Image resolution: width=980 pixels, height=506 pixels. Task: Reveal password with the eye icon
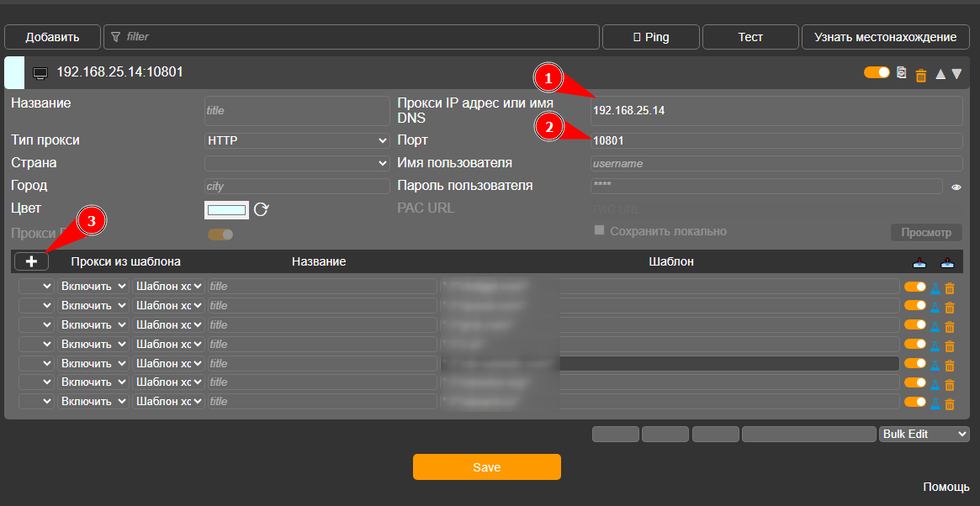click(x=956, y=187)
